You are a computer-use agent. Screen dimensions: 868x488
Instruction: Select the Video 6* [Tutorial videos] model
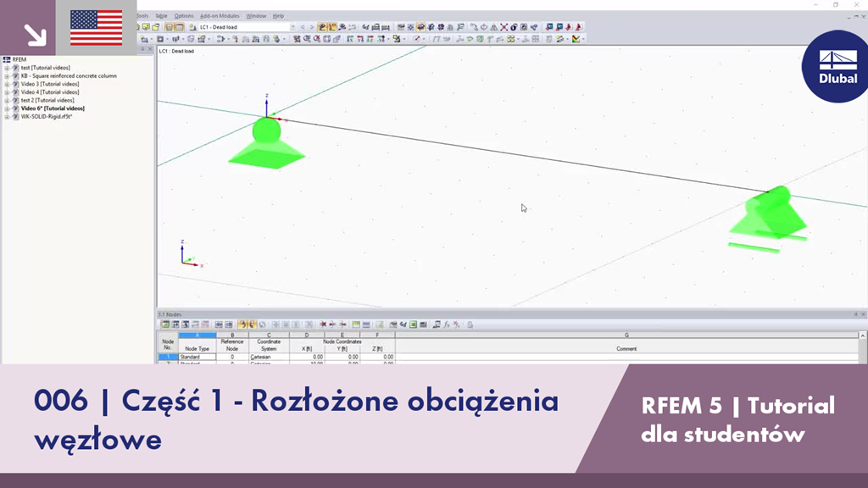click(53, 108)
